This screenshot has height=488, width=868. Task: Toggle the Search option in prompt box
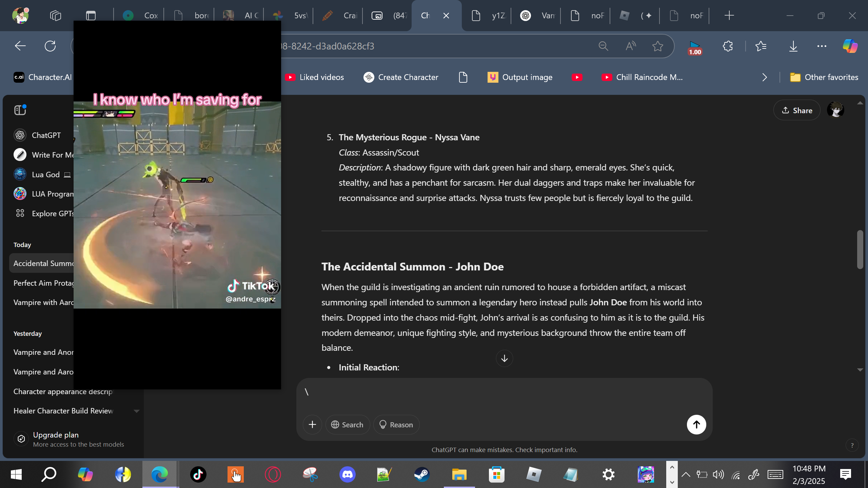347,425
